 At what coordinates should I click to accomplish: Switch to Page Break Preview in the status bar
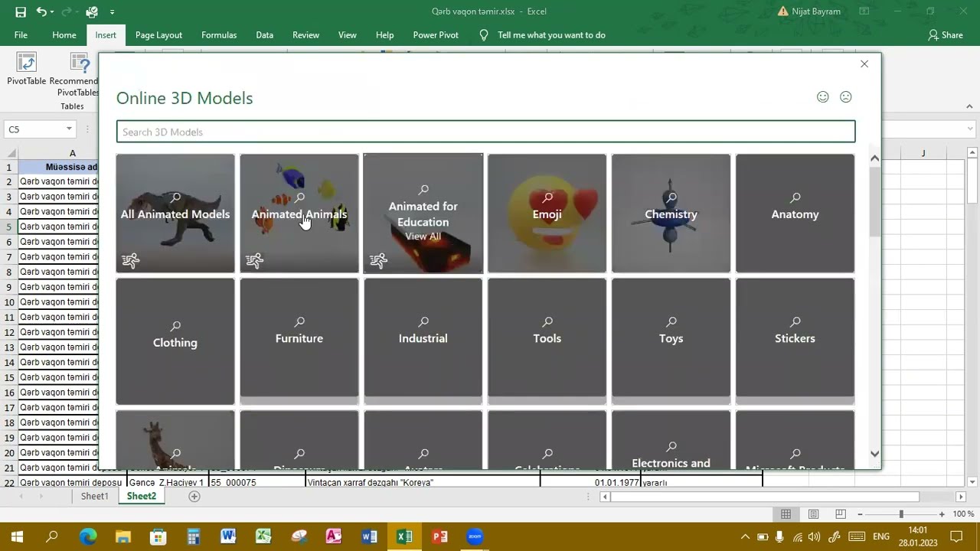840,514
